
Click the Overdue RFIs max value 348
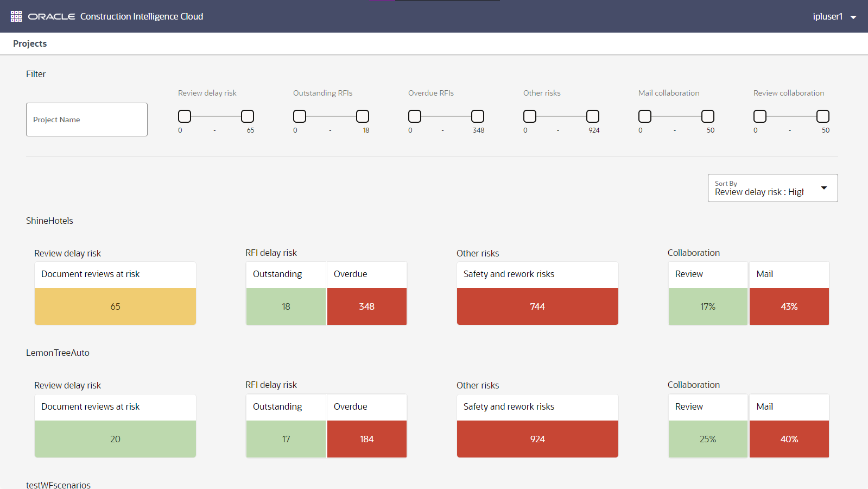pos(478,130)
